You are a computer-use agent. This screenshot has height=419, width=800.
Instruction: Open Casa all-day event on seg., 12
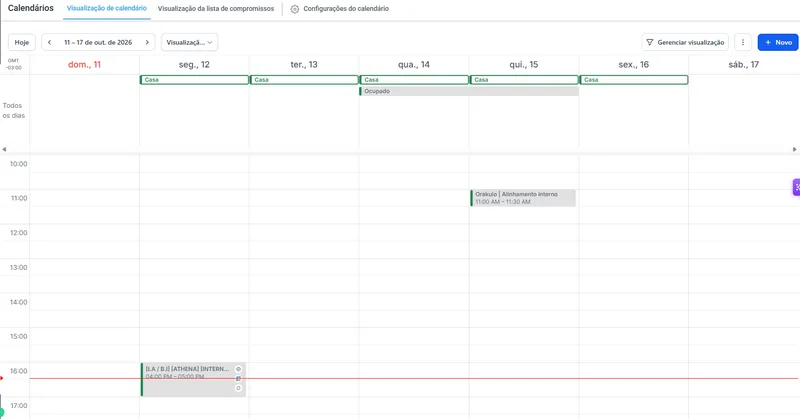click(x=194, y=80)
